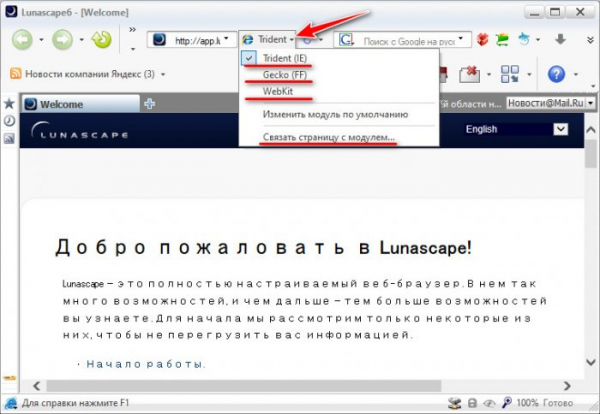Click the padlock security status icon

(x=472, y=403)
